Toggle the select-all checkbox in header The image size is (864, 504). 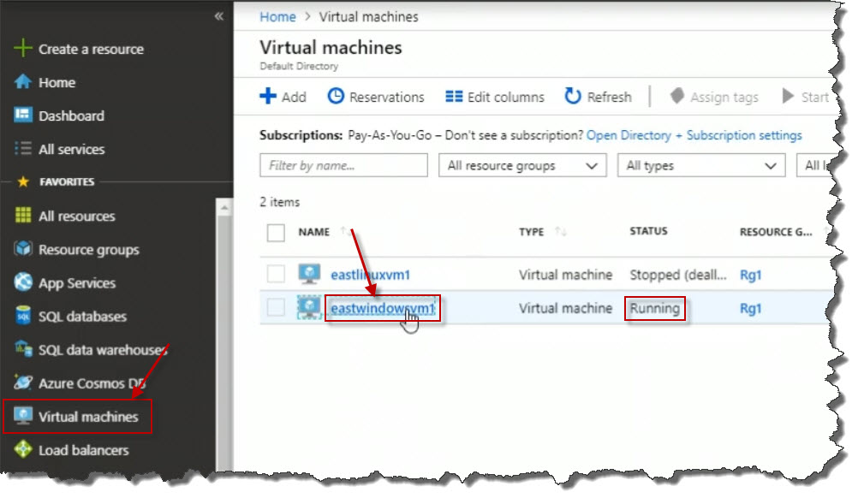[x=276, y=232]
